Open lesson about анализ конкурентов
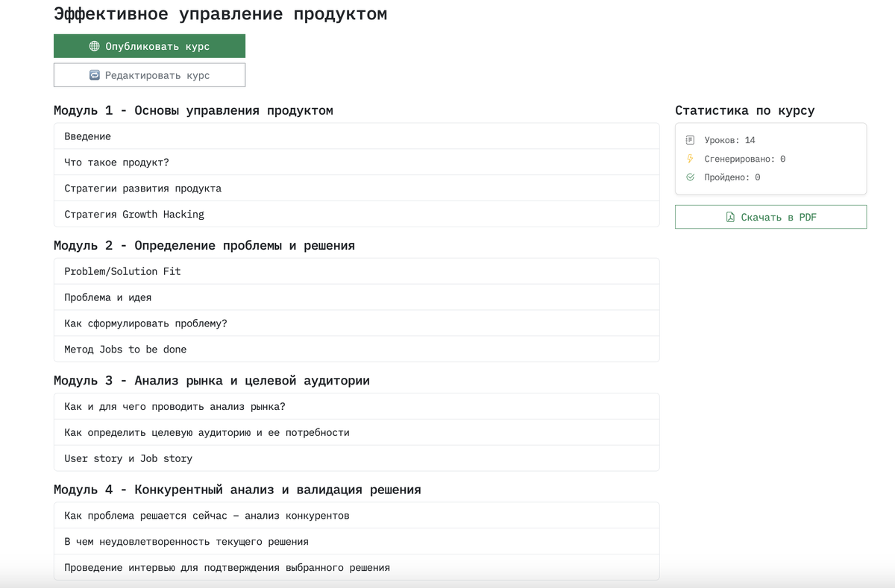Image resolution: width=895 pixels, height=588 pixels. (x=357, y=516)
